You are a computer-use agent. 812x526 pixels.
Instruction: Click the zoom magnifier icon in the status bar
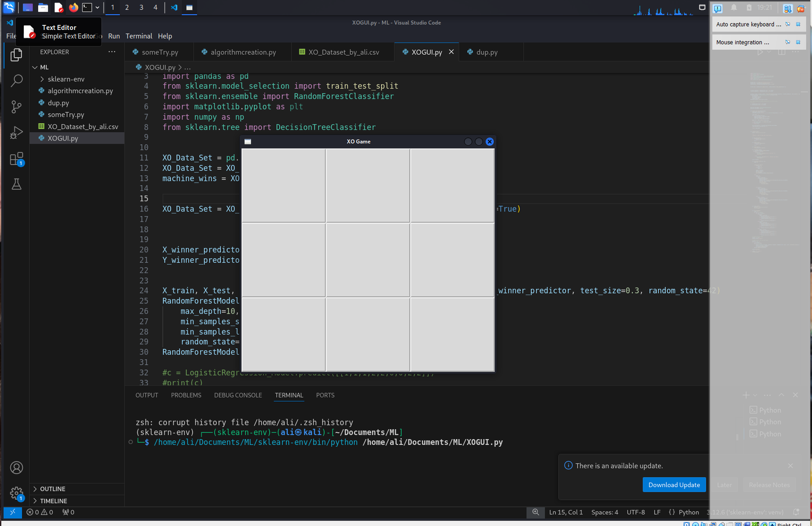[535, 512]
